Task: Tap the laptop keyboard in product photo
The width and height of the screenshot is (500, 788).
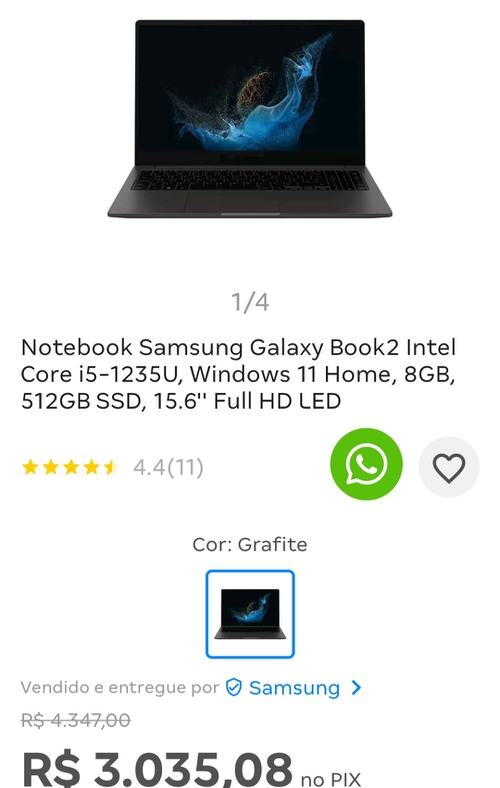Action: click(249, 180)
